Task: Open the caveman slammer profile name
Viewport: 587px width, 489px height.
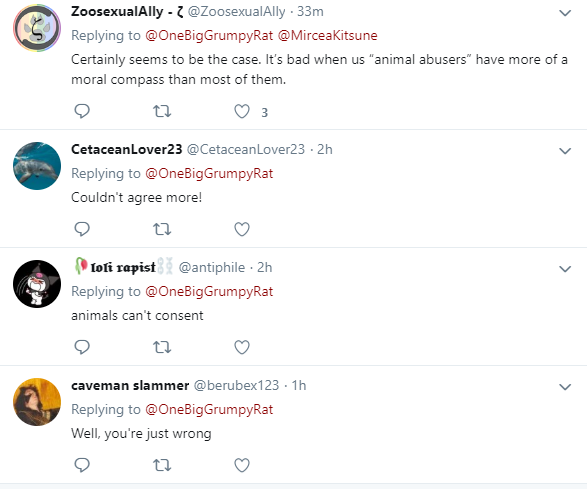Action: pyautogui.click(x=130, y=385)
